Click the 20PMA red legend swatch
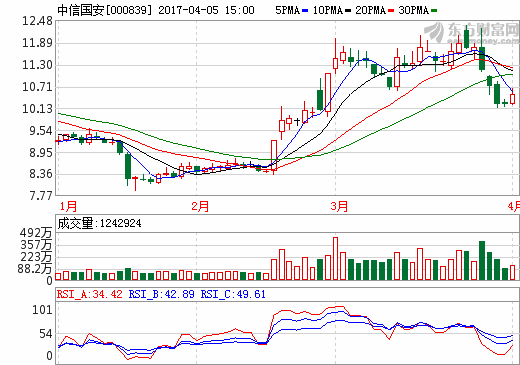Screen dimensions: 520x365 [391, 11]
